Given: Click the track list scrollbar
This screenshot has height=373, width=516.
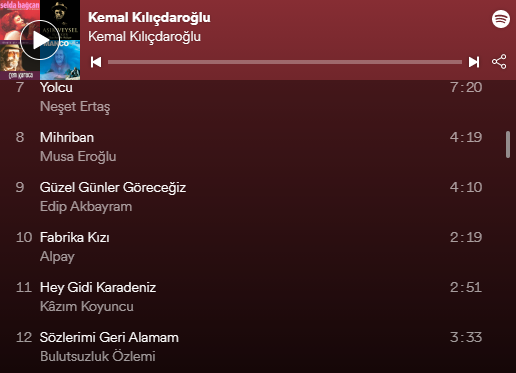Looking at the screenshot, I should tap(508, 144).
